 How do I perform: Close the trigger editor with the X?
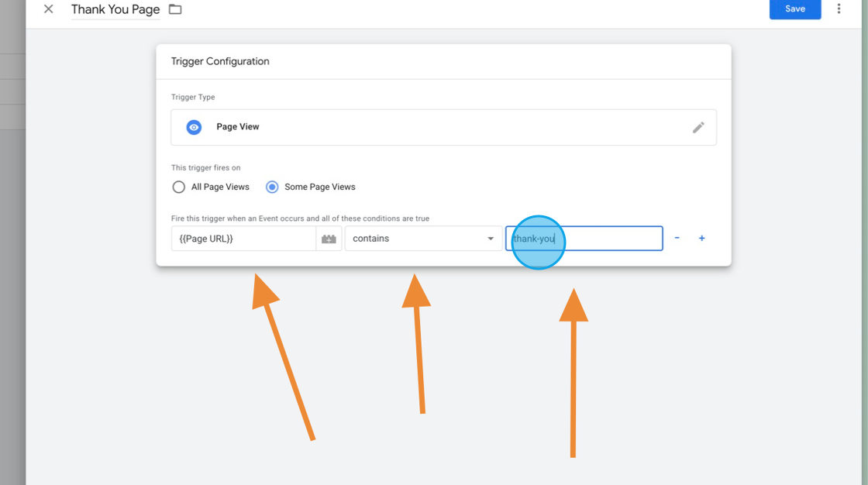point(49,9)
